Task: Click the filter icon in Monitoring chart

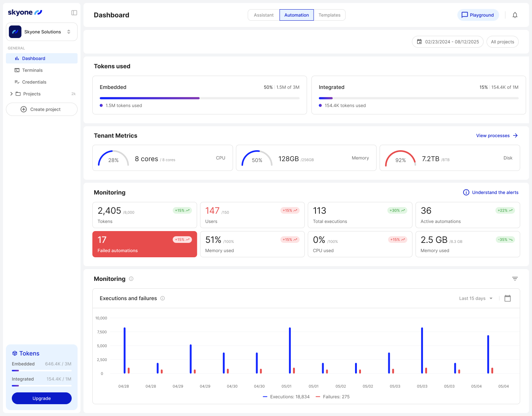Action: pos(515,279)
